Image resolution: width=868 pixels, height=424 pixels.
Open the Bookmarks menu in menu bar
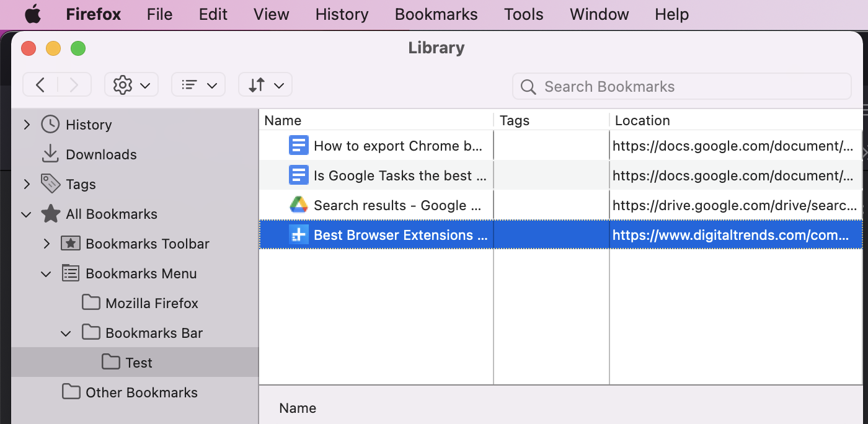coord(436,14)
